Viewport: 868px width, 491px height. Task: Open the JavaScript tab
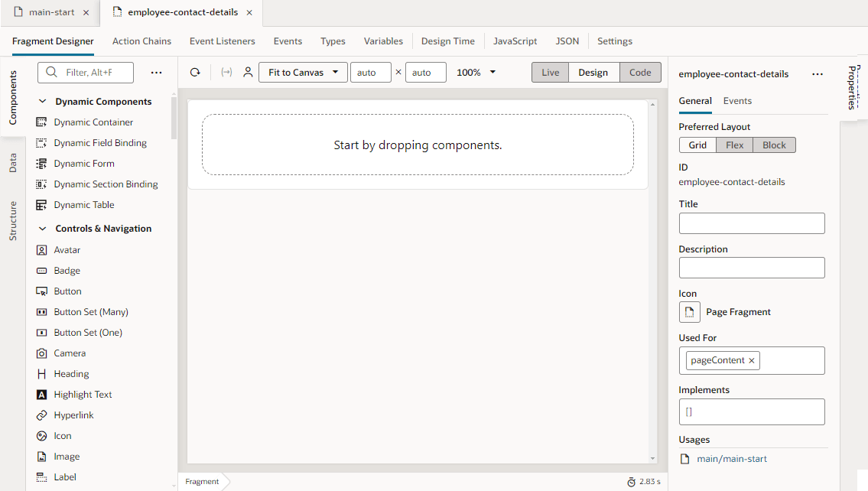coord(515,41)
